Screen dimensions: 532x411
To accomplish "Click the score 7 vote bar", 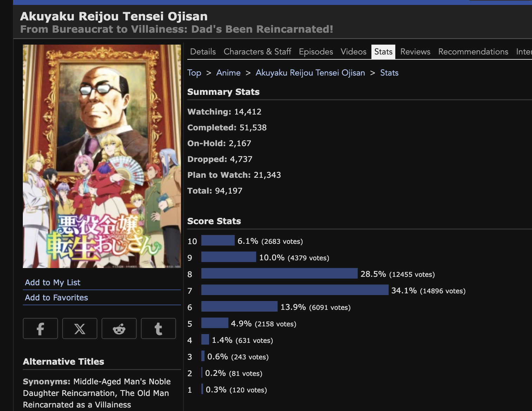I will [295, 290].
